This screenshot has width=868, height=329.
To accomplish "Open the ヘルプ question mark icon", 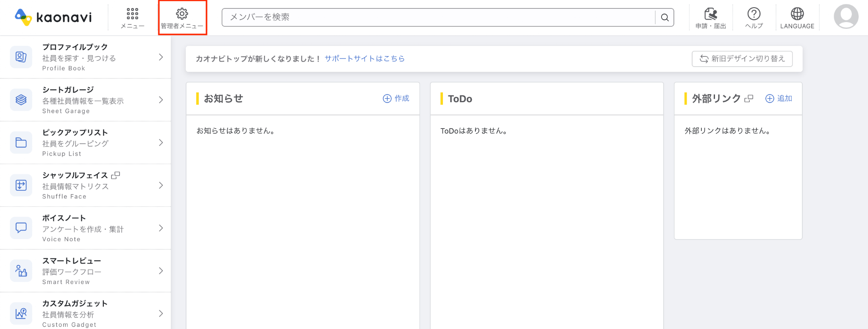I will click(x=754, y=14).
